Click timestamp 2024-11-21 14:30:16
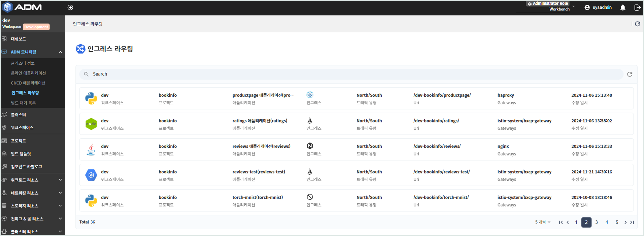Image resolution: width=644 pixels, height=236 pixels. [x=591, y=172]
